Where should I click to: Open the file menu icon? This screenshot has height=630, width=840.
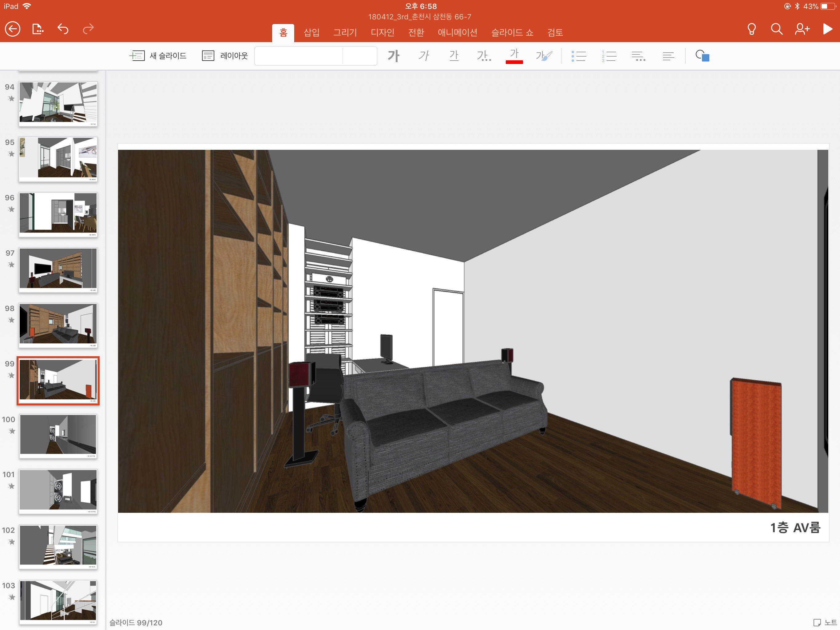38,29
